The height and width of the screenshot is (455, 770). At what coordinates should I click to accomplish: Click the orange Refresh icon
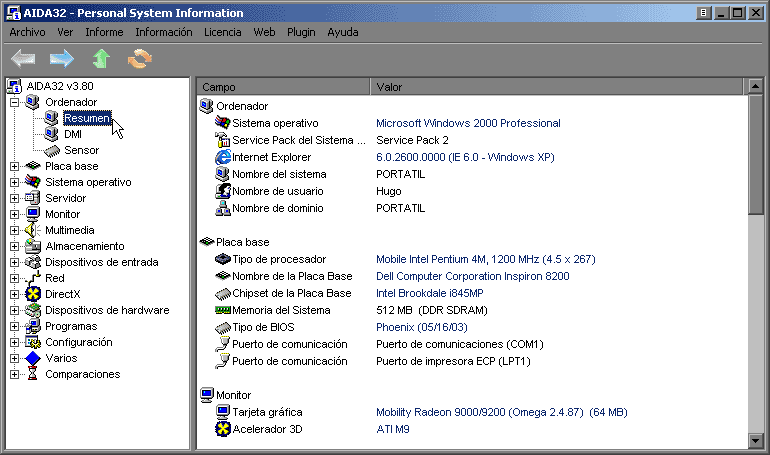(140, 59)
